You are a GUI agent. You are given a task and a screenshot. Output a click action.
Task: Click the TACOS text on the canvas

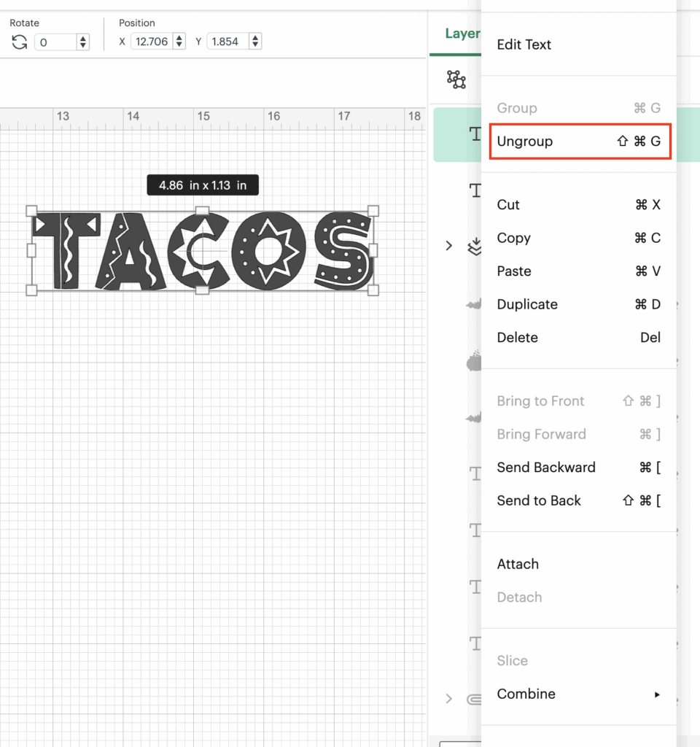202,251
